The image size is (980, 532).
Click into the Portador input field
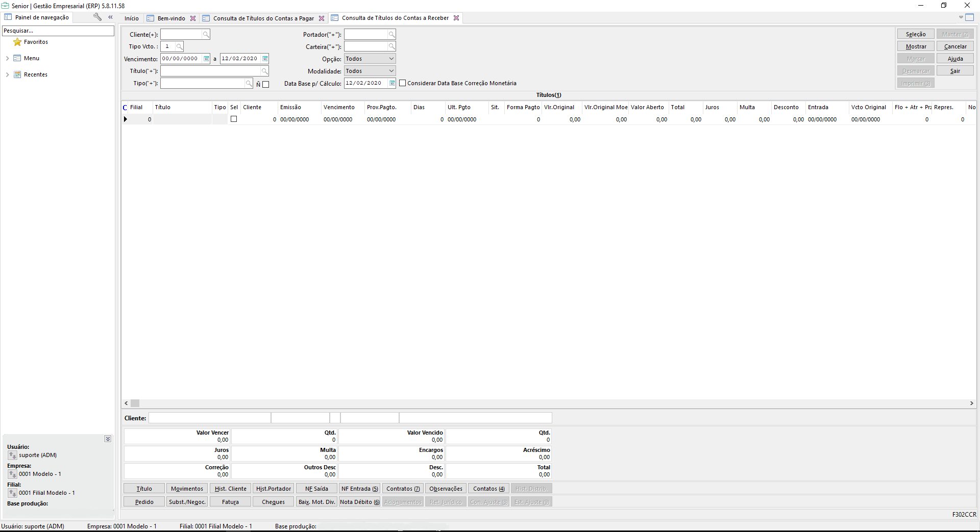click(366, 34)
